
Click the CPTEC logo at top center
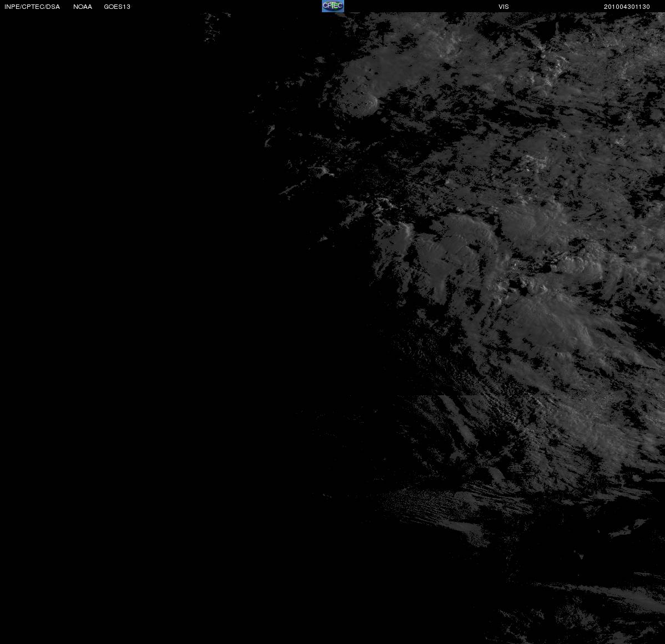[333, 6]
